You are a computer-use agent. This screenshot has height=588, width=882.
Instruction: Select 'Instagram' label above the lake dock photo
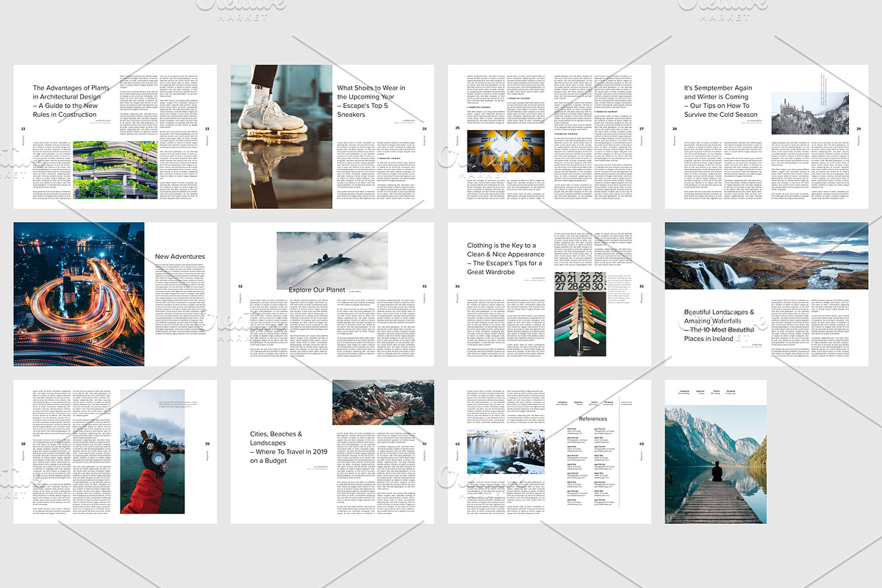pos(684,391)
